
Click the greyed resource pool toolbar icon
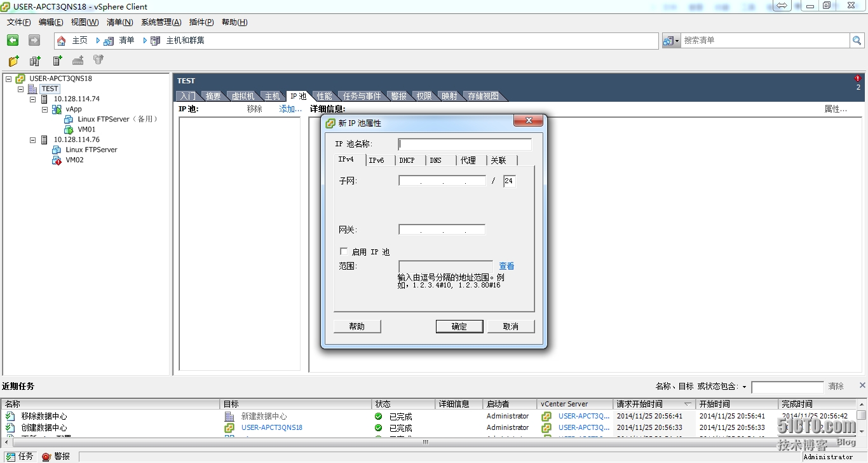(98, 60)
